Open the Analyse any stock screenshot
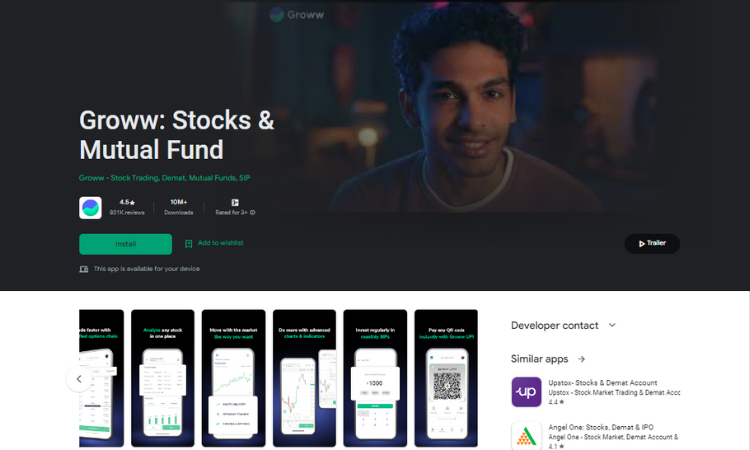Viewport: 750px width, 450px height. click(x=163, y=378)
